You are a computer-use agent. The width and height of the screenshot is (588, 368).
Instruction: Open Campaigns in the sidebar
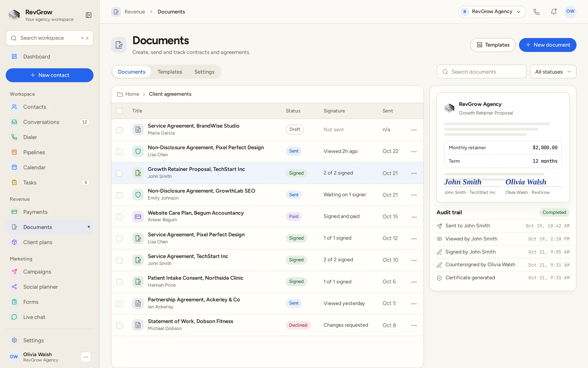50,272
